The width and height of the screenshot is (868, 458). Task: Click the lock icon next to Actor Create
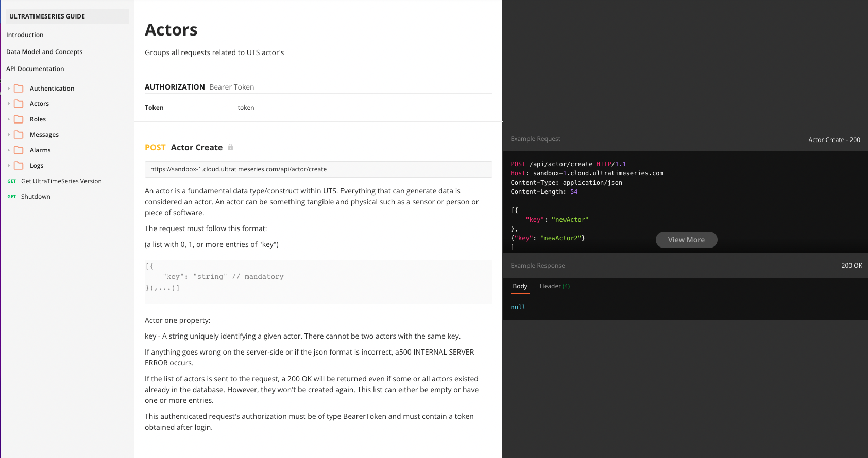[x=230, y=147]
